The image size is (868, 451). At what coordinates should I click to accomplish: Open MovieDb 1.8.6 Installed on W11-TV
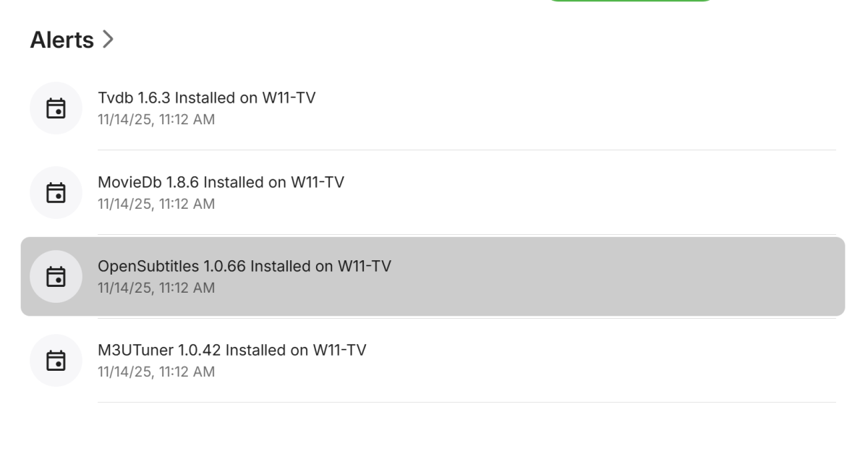[x=221, y=182]
